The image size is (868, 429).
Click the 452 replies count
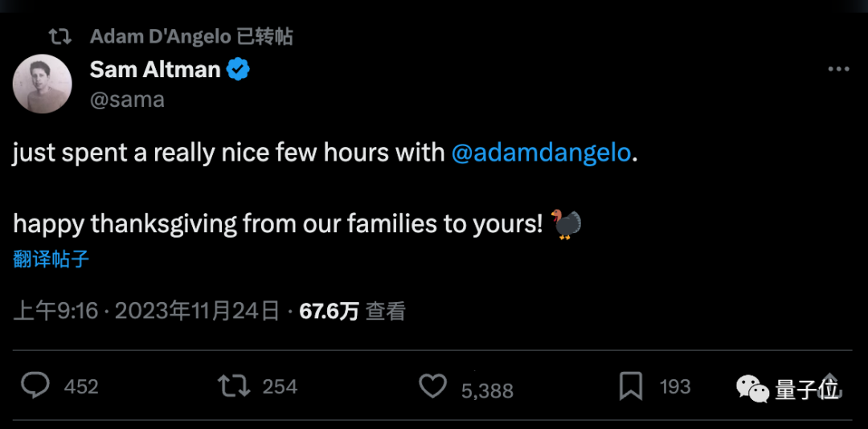click(x=81, y=387)
